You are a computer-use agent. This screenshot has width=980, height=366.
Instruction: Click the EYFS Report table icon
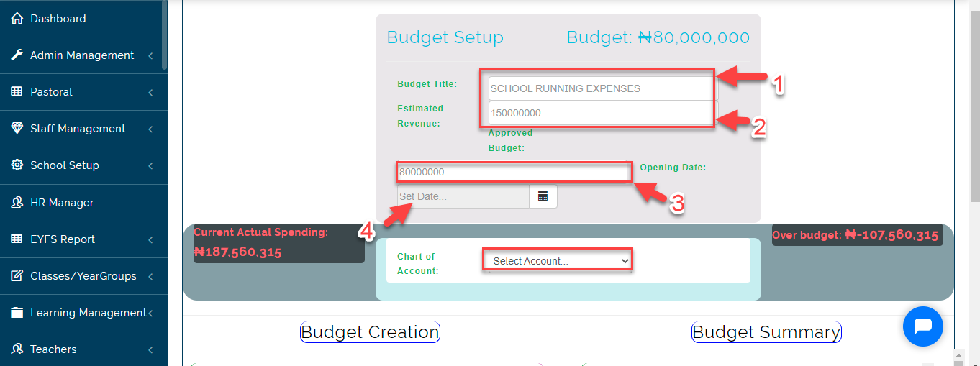coord(17,239)
